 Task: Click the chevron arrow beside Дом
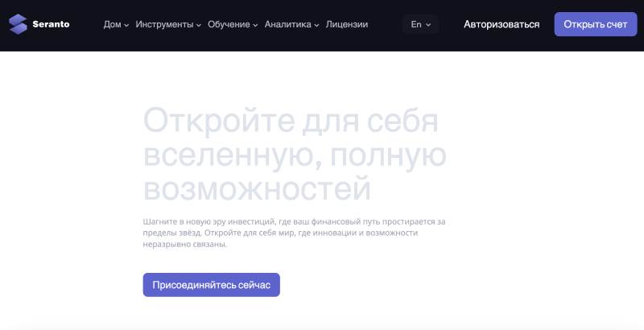click(127, 25)
